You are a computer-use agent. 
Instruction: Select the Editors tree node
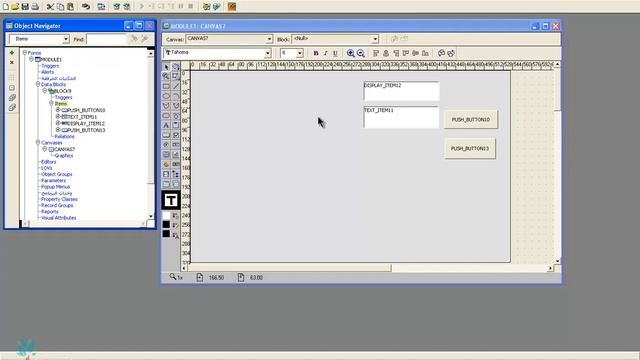tap(49, 162)
